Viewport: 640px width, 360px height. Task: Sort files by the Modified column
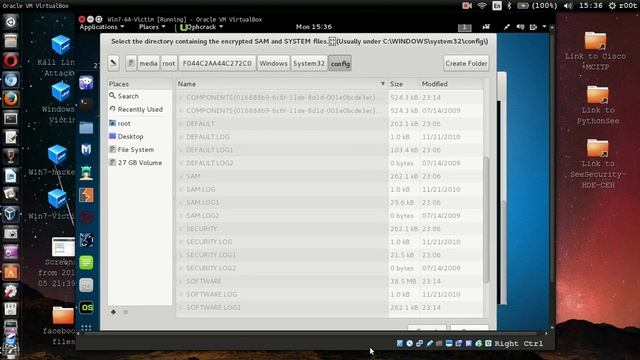(451, 84)
